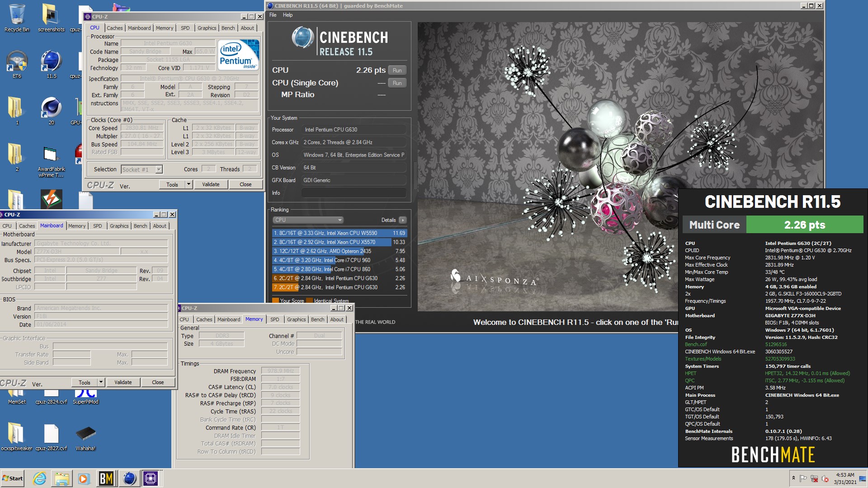Open the volume tray icon
The height and width of the screenshot is (488, 868).
[825, 479]
